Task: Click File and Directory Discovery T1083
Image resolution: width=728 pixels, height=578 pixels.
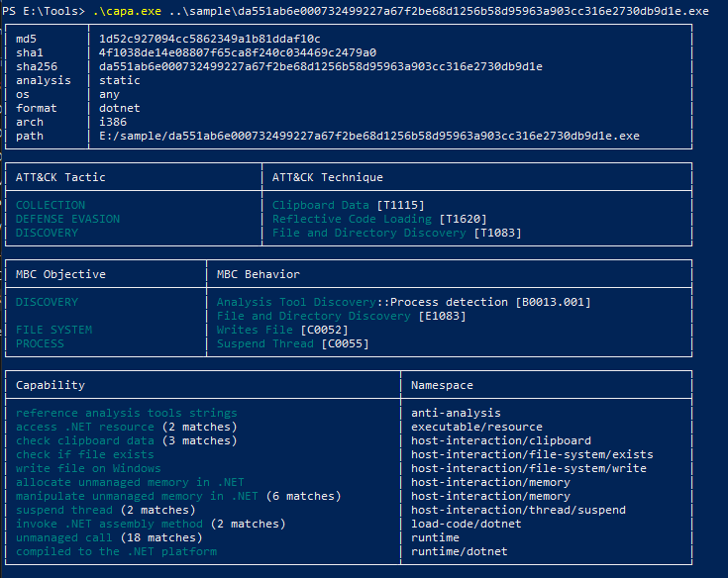Action: point(396,233)
